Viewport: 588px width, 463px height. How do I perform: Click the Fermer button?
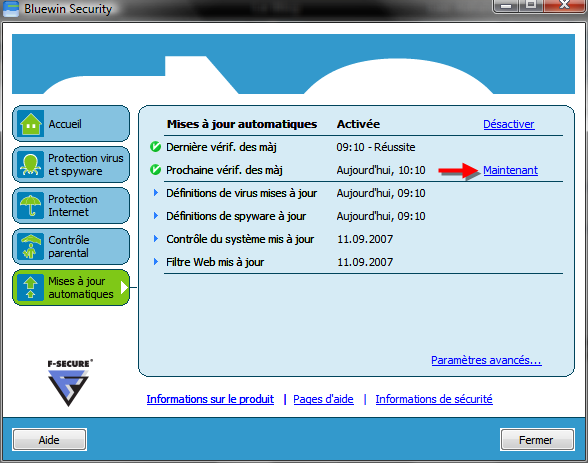click(537, 440)
